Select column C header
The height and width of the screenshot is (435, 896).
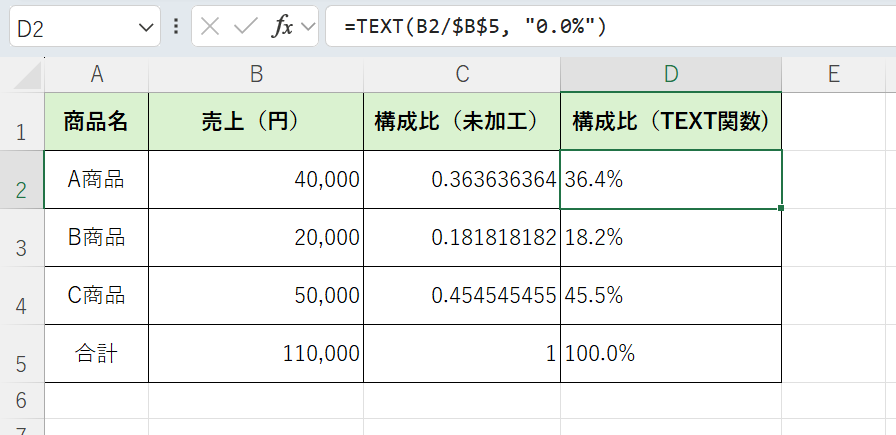tap(462, 75)
